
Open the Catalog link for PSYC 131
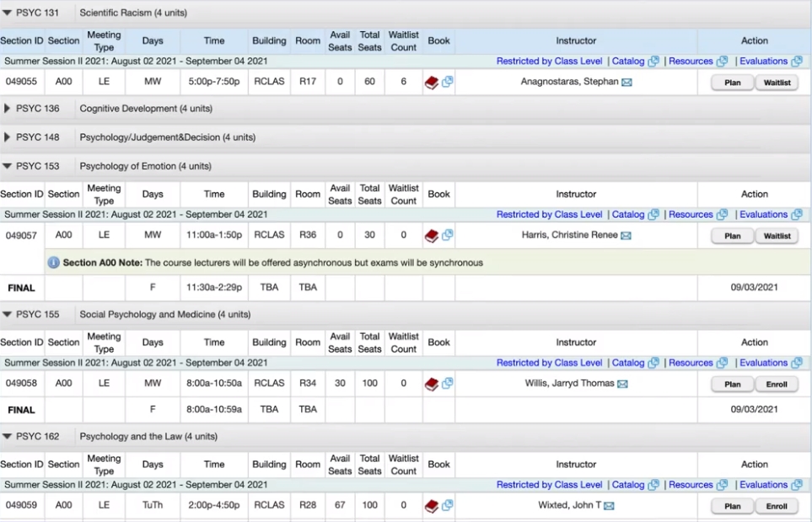click(x=628, y=61)
